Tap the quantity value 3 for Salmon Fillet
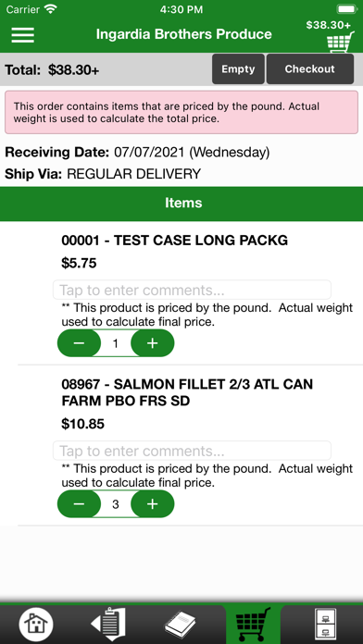This screenshot has height=644, width=363. pos(116,504)
